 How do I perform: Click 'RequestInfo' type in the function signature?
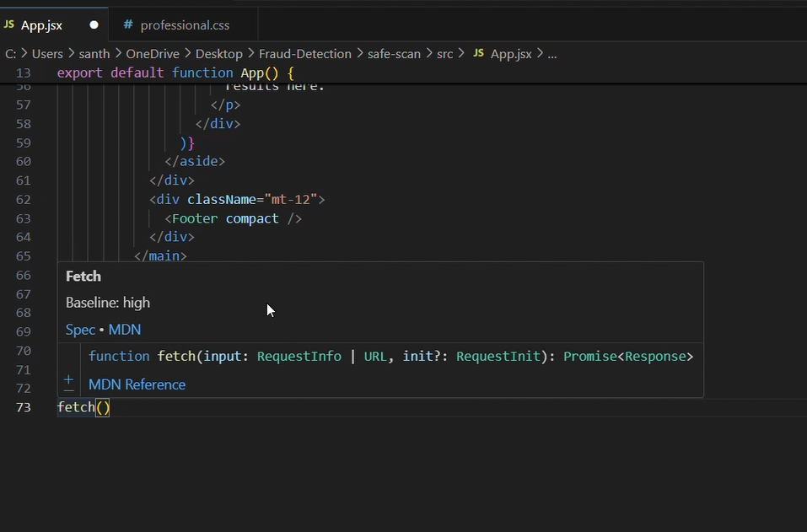[299, 357]
